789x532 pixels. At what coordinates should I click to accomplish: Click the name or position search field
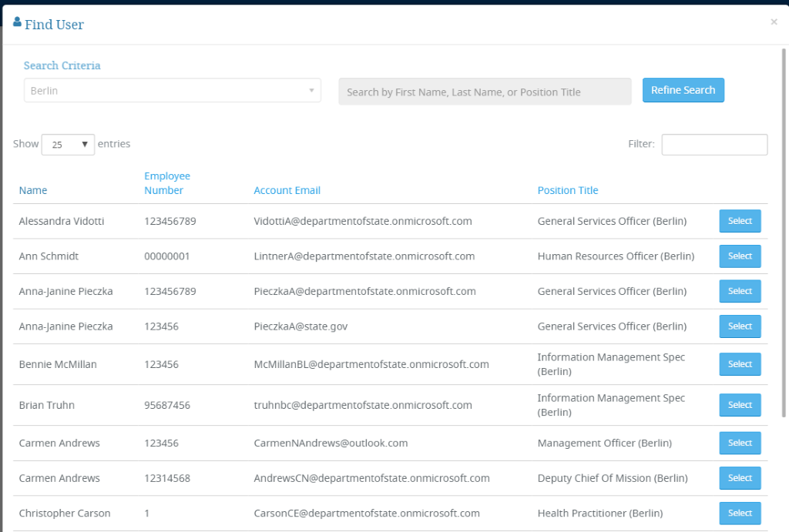click(x=485, y=92)
